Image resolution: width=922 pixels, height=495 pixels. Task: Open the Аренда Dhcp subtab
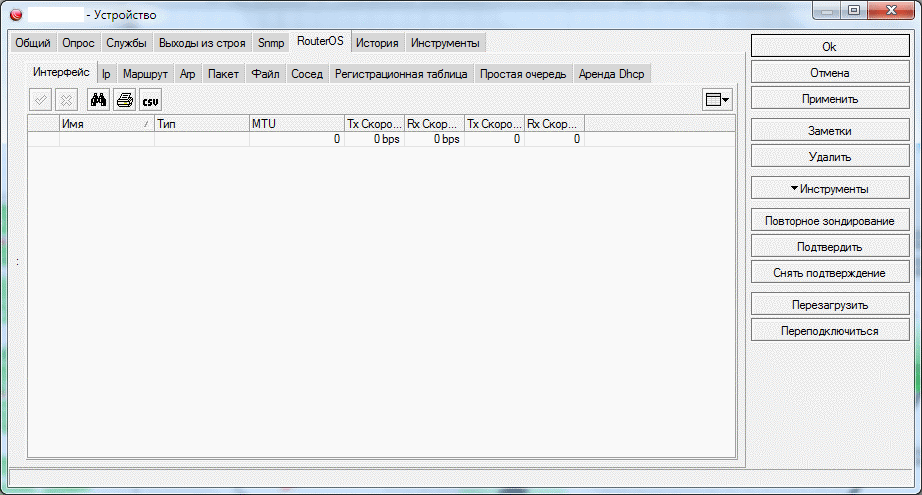click(612, 74)
